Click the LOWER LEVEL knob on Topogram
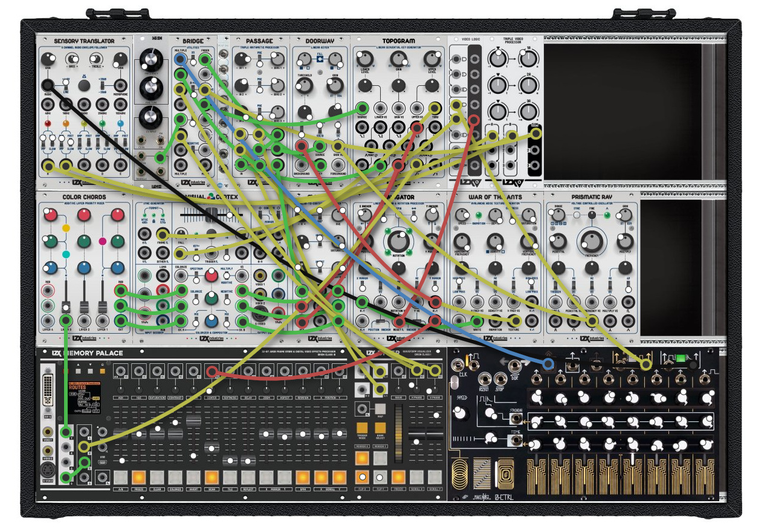Viewport: 773px width, 532px height. coord(364,59)
